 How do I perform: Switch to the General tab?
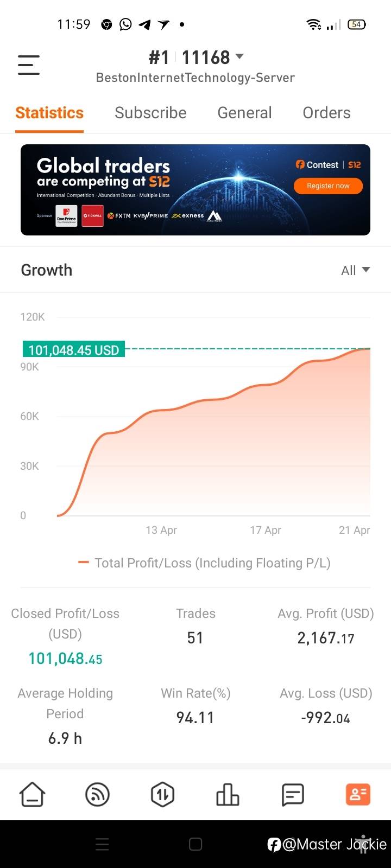point(244,113)
